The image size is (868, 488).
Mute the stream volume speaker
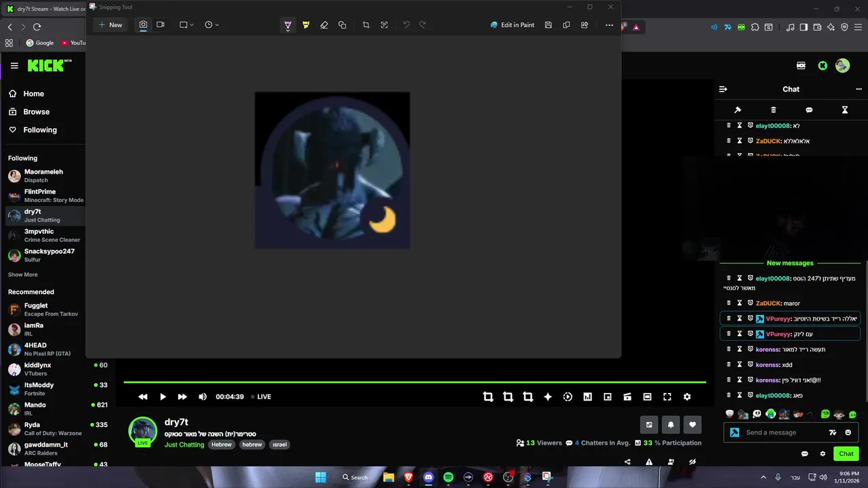pyautogui.click(x=203, y=396)
